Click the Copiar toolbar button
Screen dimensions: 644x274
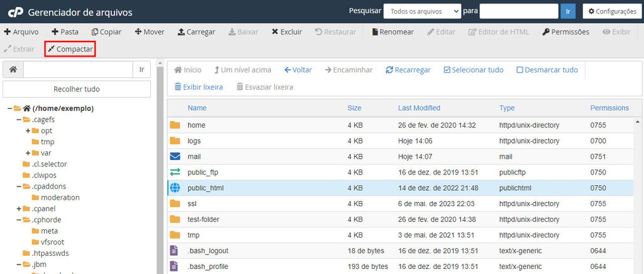point(106,31)
